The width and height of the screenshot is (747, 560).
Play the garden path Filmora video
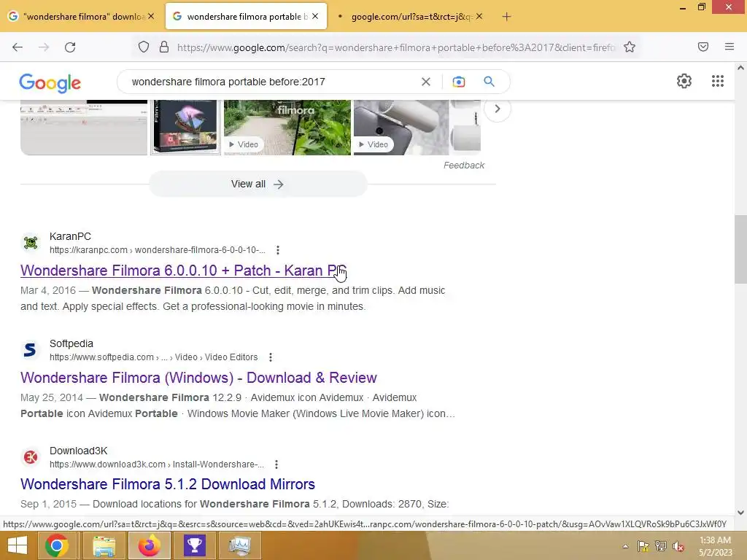(x=287, y=127)
